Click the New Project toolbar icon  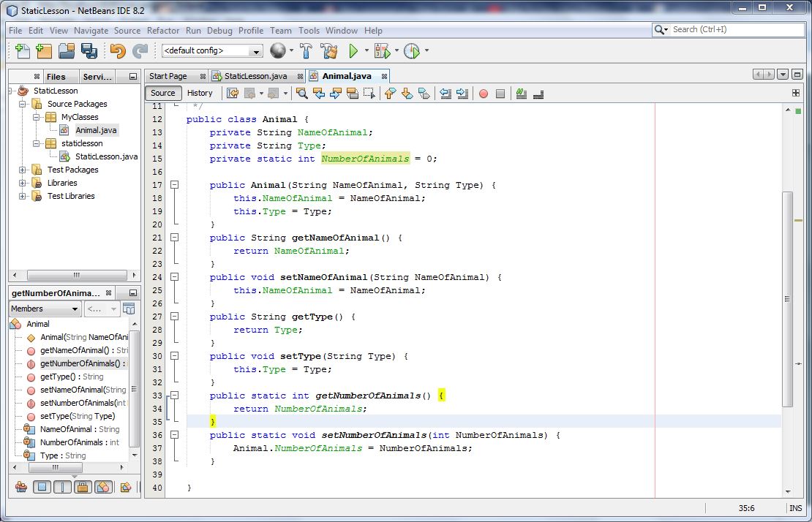44,50
